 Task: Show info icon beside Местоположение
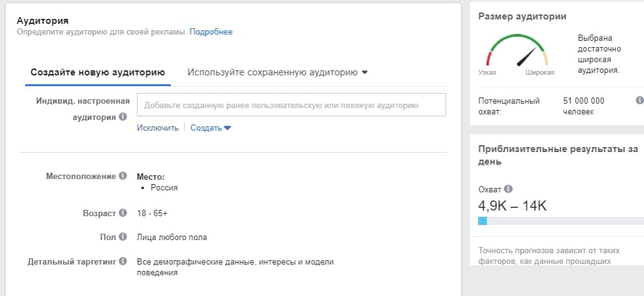(x=123, y=177)
